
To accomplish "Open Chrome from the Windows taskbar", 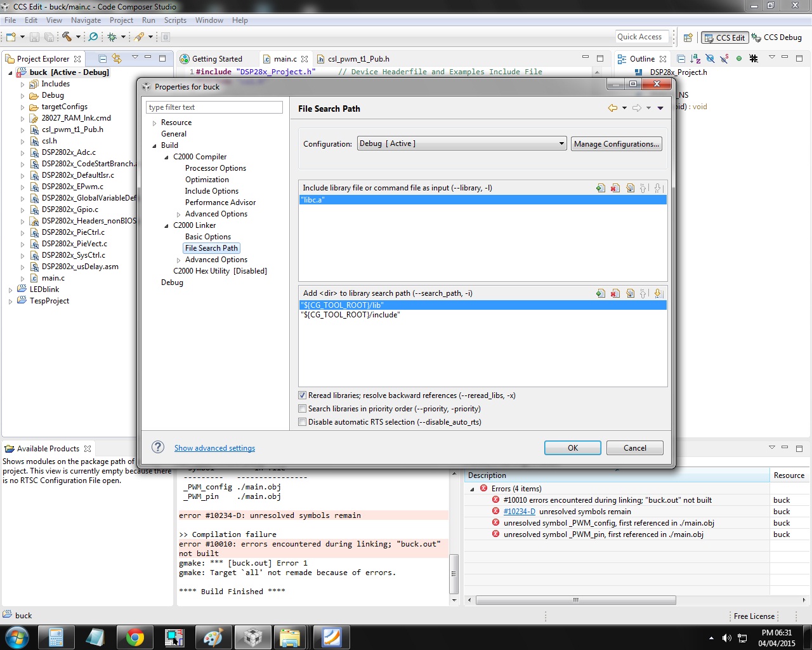I will coord(134,637).
